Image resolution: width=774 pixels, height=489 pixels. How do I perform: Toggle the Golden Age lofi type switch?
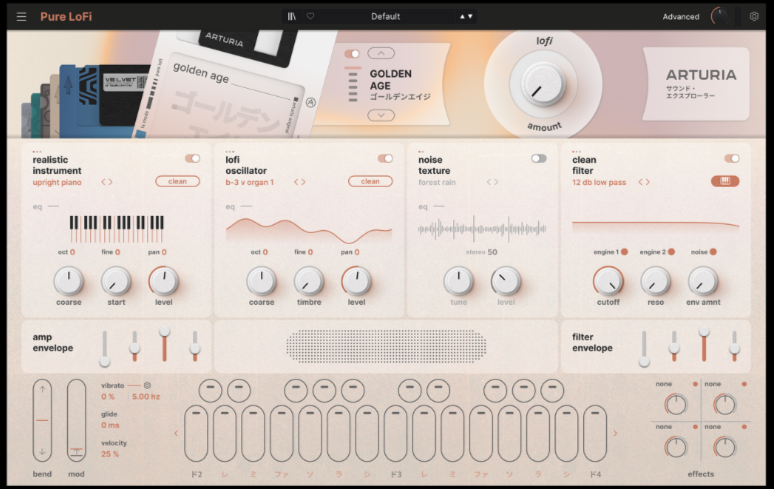pos(352,53)
